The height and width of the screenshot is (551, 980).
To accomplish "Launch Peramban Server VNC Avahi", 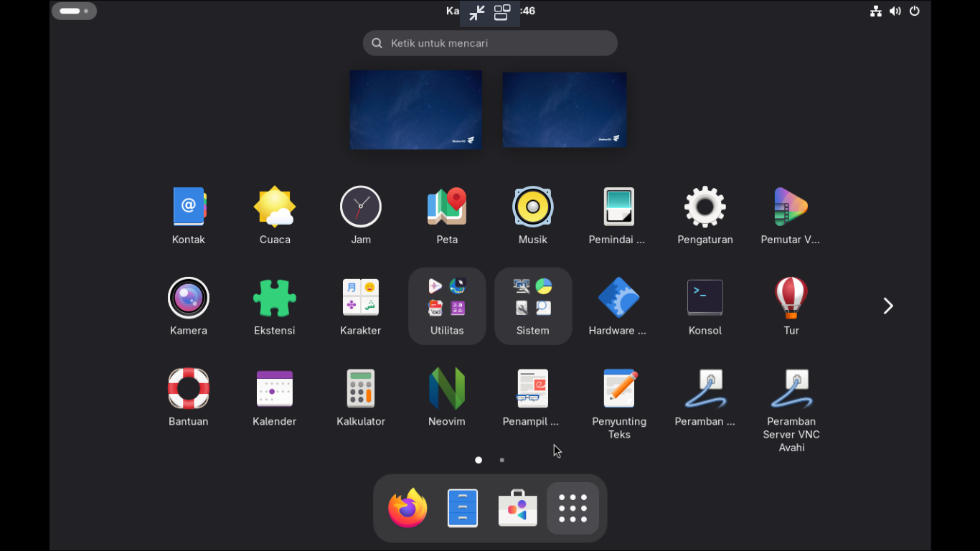I will 791,409.
